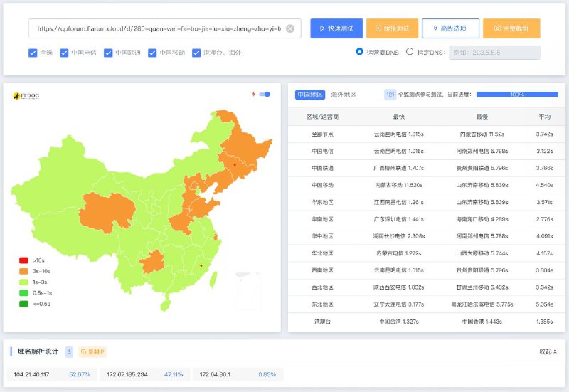Click the orange 3s-10s legend swatch

(x=23, y=271)
